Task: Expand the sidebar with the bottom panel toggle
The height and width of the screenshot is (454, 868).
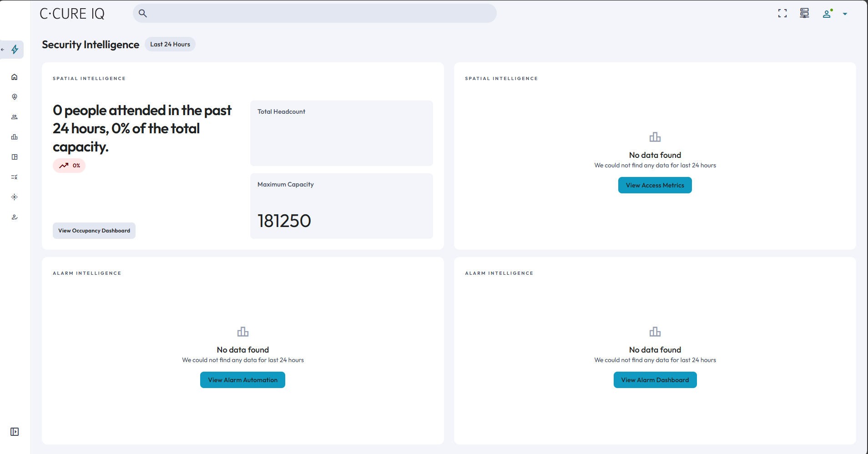Action: (15, 432)
